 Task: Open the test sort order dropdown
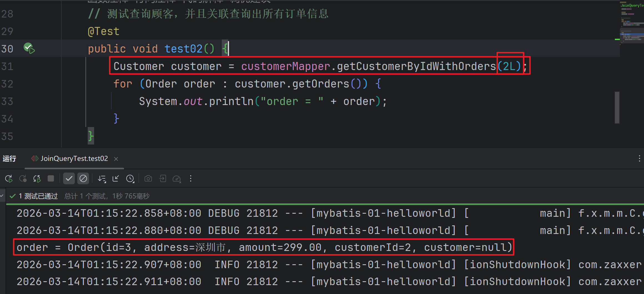pyautogui.click(x=102, y=179)
